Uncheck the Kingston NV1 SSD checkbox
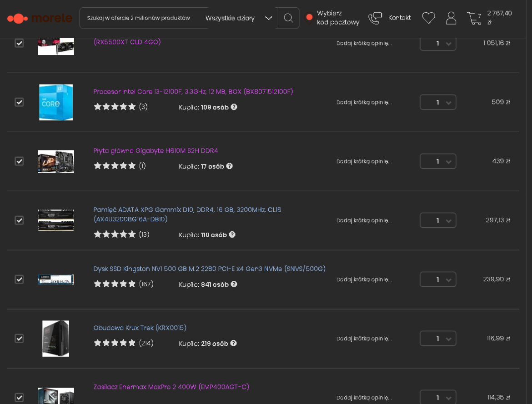The width and height of the screenshot is (532, 404). 20,279
